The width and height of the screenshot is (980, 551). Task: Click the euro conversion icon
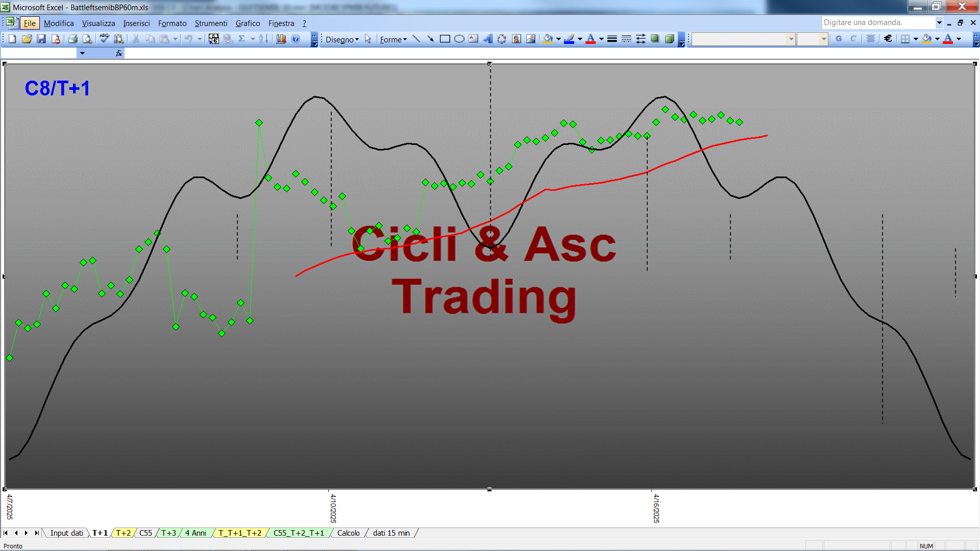214,39
